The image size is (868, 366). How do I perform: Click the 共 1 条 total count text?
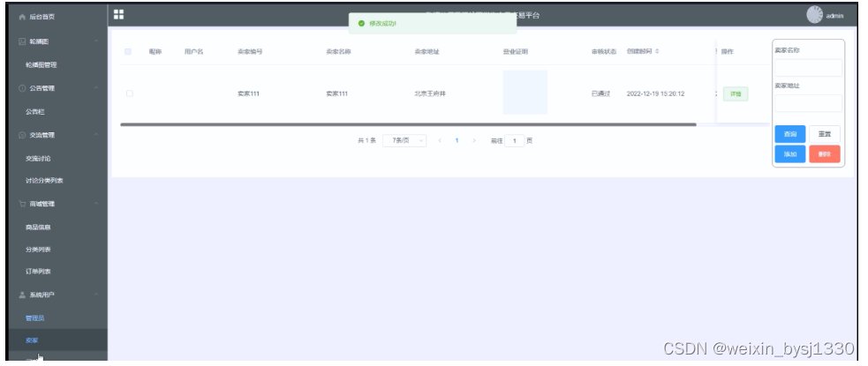[x=367, y=141]
